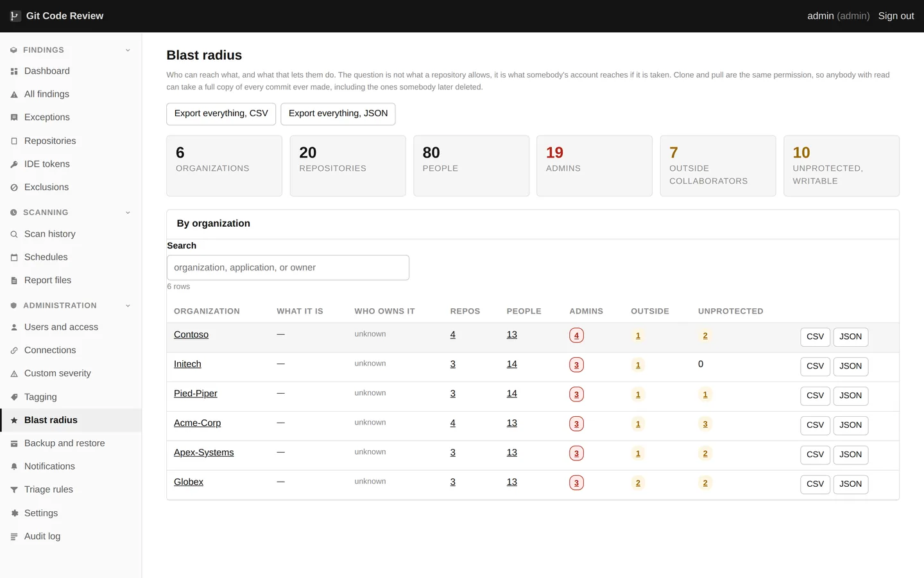Click the Exclusions blocked-circle icon
924x578 pixels.
coord(14,188)
